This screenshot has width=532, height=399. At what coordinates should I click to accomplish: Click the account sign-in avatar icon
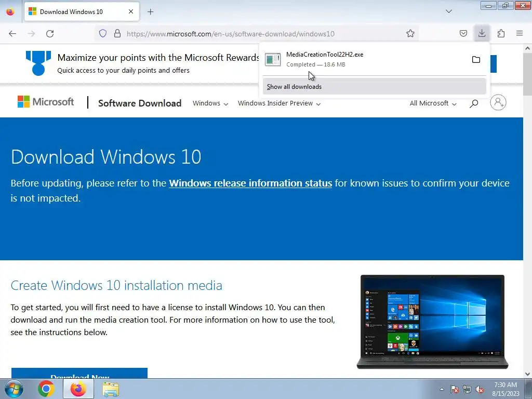tap(498, 102)
